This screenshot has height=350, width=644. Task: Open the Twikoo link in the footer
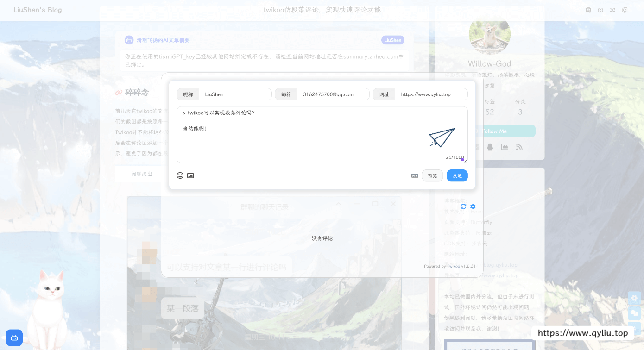click(453, 266)
